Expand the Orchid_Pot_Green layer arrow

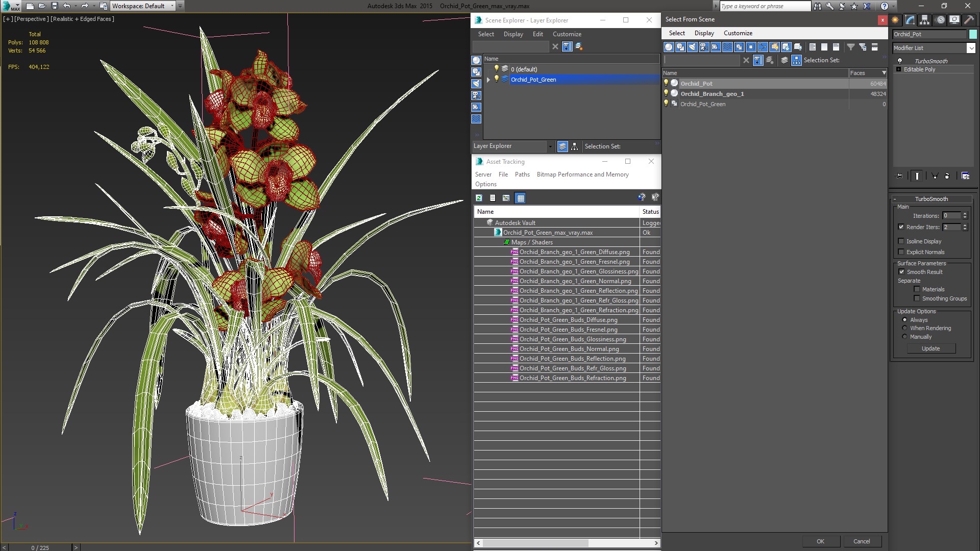[488, 80]
